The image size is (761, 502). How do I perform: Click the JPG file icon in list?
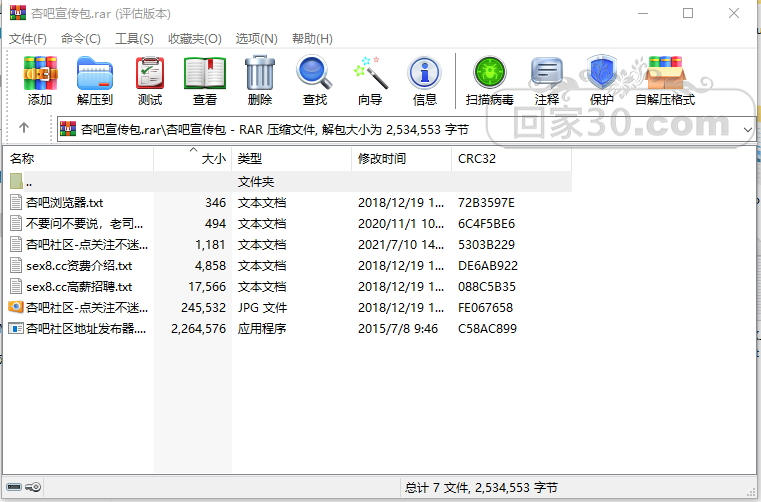(16, 307)
